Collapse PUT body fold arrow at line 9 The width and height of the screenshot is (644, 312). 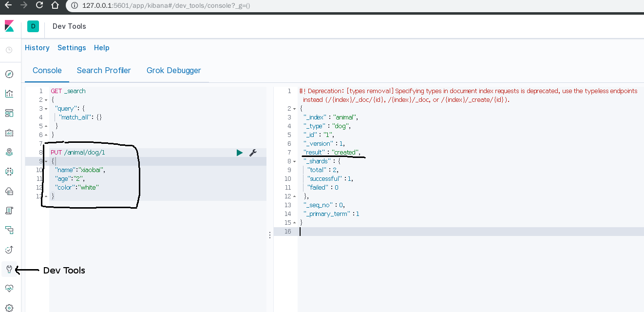point(46,161)
